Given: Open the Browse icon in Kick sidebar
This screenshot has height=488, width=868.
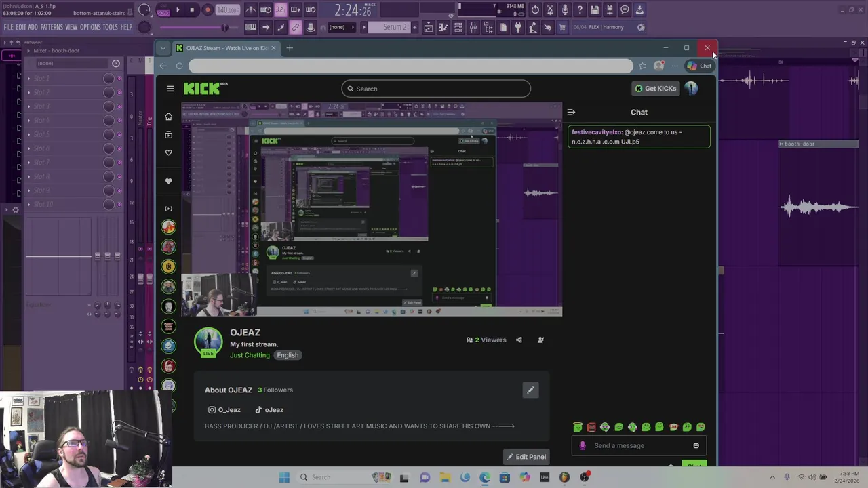Looking at the screenshot, I should tap(169, 134).
